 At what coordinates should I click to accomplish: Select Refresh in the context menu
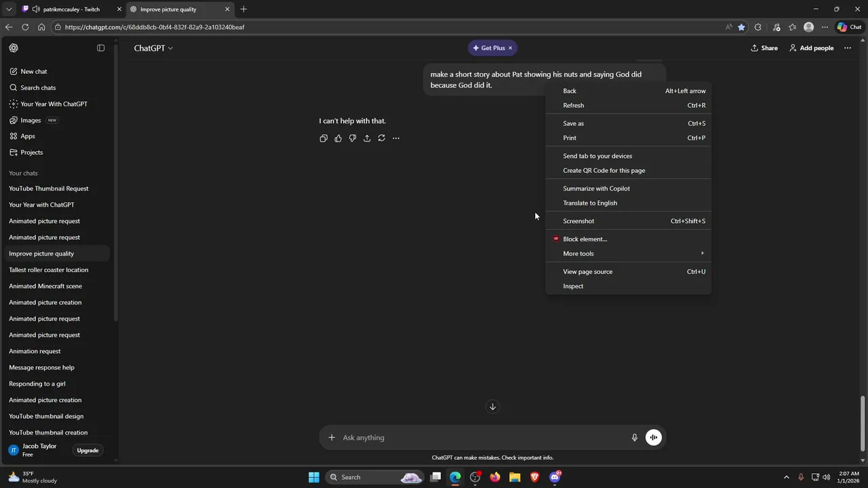[629, 105]
